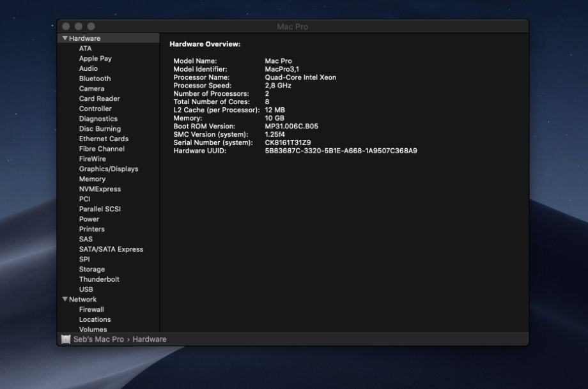Screen dimensions: 588x389
Task: Select NVMExpress in the sidebar
Action: (100, 189)
